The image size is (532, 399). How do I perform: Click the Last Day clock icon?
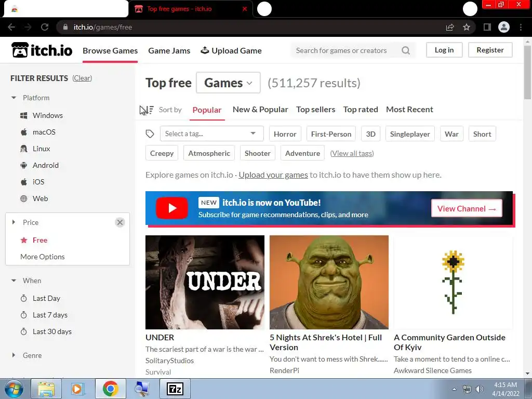tap(24, 298)
